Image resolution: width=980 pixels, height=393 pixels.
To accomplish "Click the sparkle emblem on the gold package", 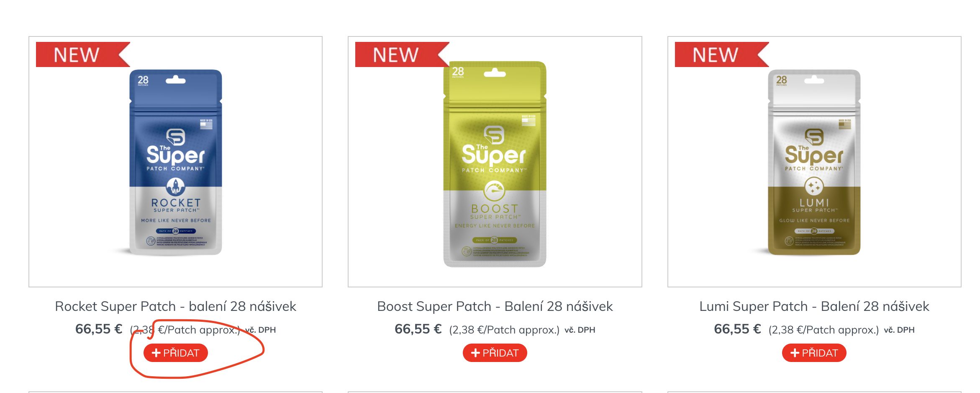I will [x=814, y=186].
